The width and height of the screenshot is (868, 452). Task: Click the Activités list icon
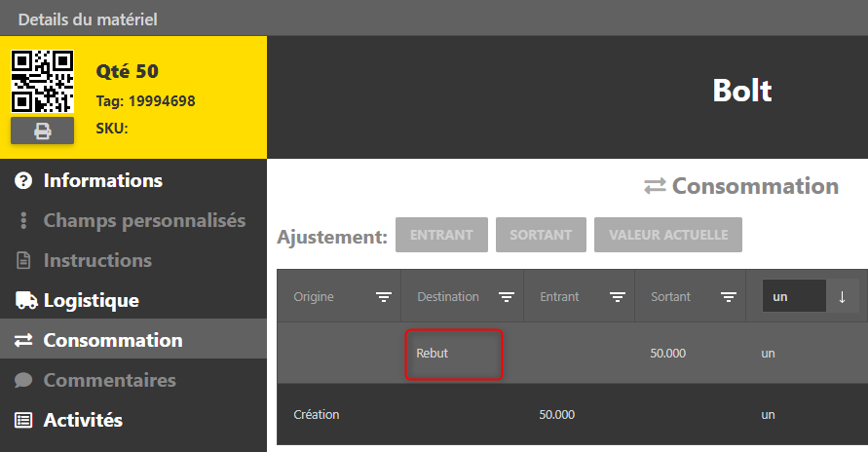tap(23, 420)
